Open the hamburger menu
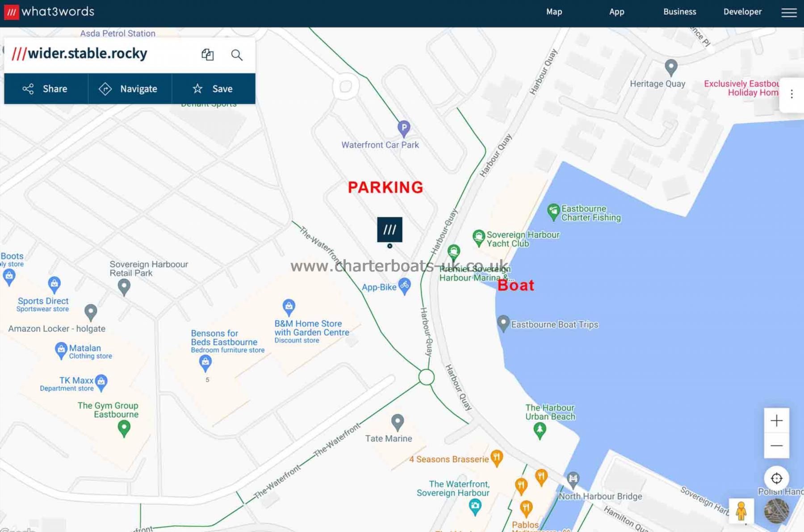Viewport: 804px width, 532px height. click(x=789, y=13)
